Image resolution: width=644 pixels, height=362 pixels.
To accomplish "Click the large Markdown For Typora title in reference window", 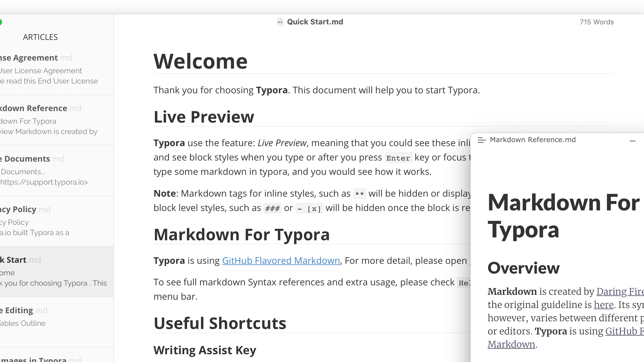I will pyautogui.click(x=563, y=216).
